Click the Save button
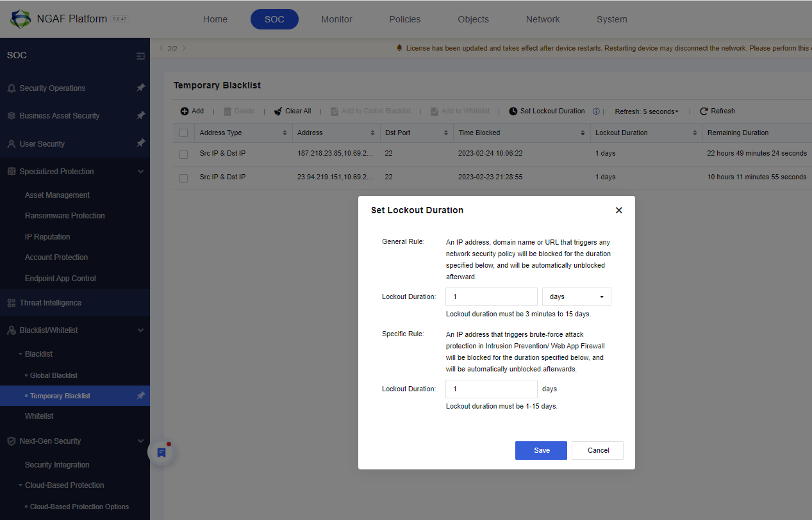Image resolution: width=812 pixels, height=520 pixels. (x=541, y=450)
